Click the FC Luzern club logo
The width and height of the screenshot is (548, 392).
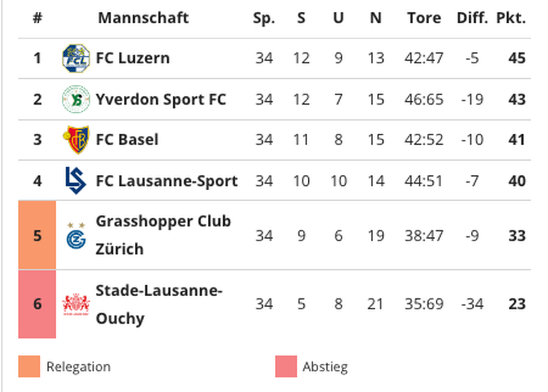click(76, 58)
